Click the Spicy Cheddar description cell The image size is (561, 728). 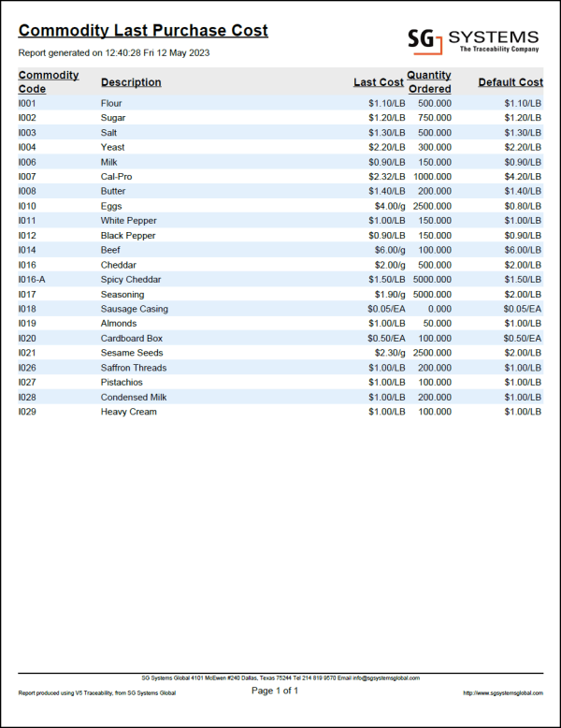tap(131, 280)
